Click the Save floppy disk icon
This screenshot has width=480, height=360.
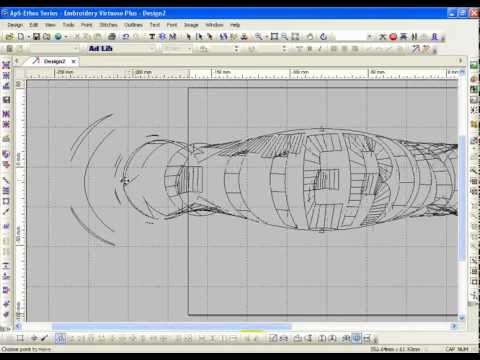[x=37, y=36]
